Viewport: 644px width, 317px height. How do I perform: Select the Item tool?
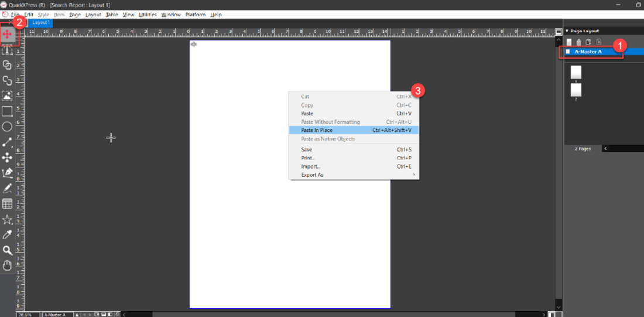[x=7, y=35]
